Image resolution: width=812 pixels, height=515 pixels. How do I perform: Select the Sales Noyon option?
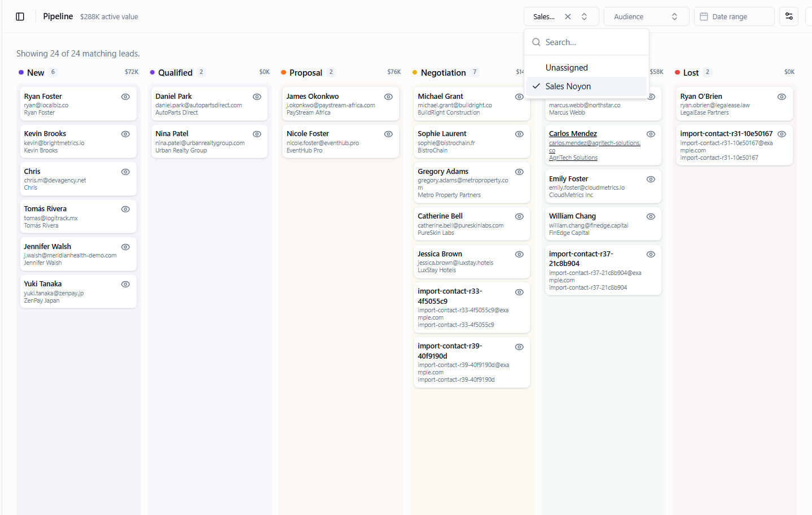(586, 86)
